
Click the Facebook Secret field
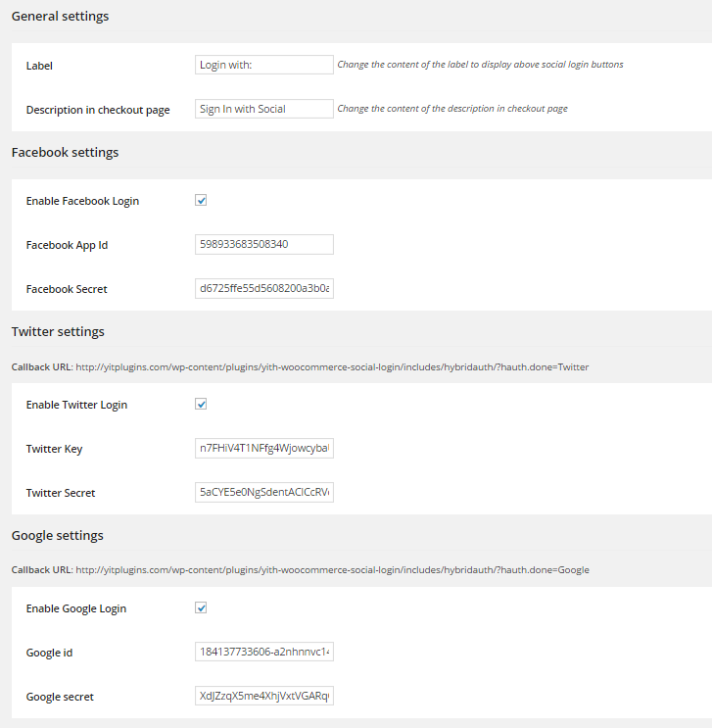(x=264, y=288)
